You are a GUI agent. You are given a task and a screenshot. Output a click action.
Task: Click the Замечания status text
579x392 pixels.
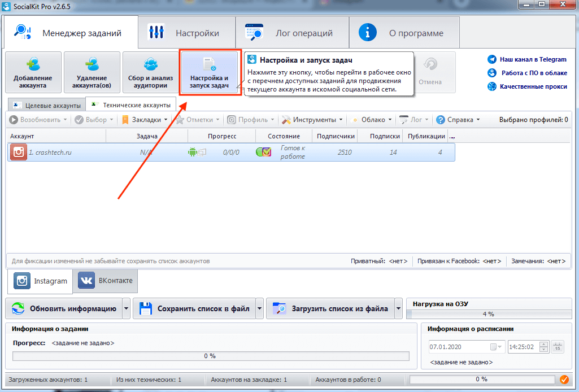[538, 262]
